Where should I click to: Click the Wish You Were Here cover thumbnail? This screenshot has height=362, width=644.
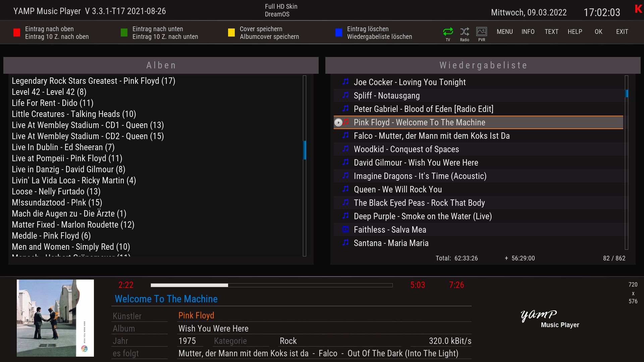55,318
